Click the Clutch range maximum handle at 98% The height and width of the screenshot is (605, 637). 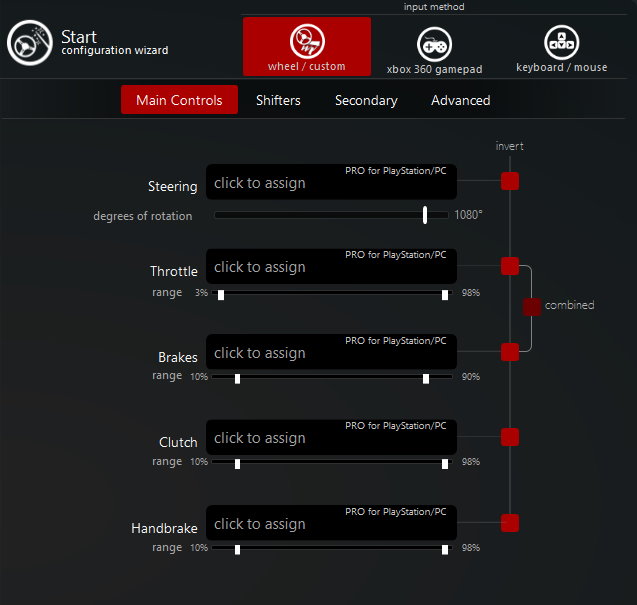pos(445,464)
